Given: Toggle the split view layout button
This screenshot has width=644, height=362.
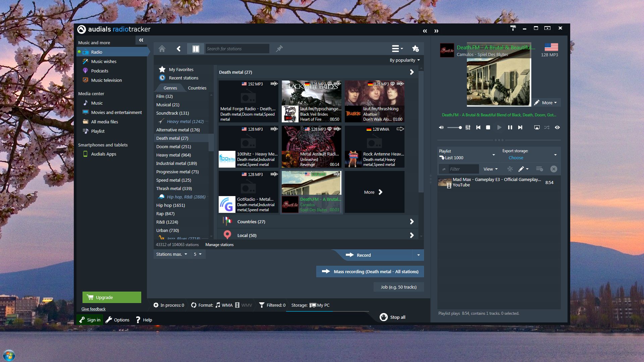Looking at the screenshot, I should pos(196,49).
